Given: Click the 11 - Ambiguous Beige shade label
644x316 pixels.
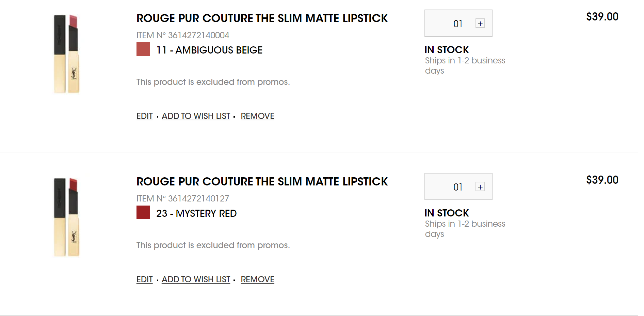Looking at the screenshot, I should (x=209, y=50).
